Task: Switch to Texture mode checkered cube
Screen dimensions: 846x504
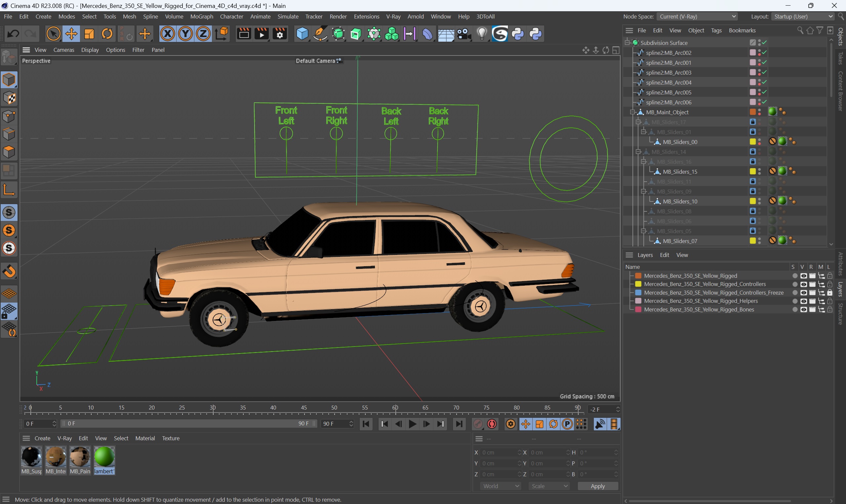Action: (x=9, y=98)
